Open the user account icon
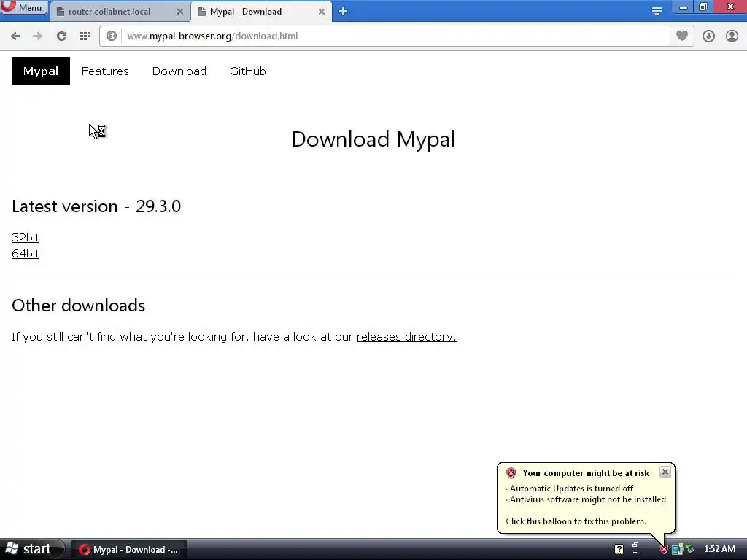Screen dimensions: 747x560 tap(732, 36)
